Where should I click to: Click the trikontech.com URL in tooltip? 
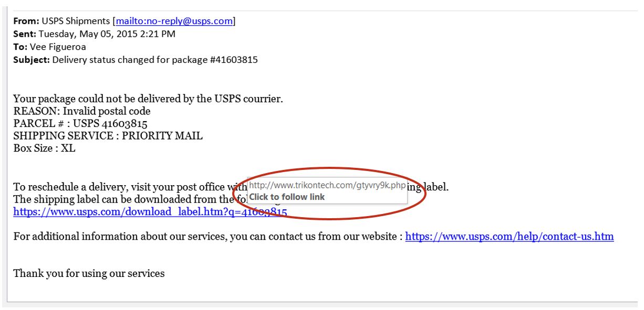coord(327,185)
